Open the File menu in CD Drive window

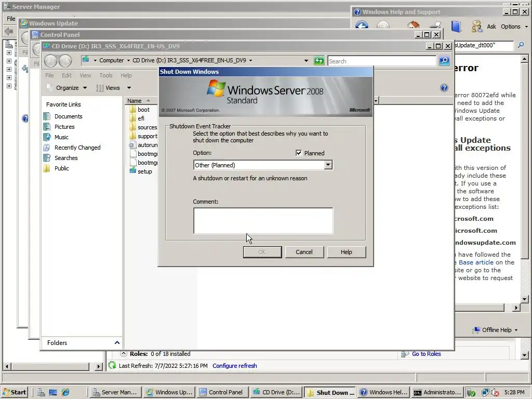point(49,75)
